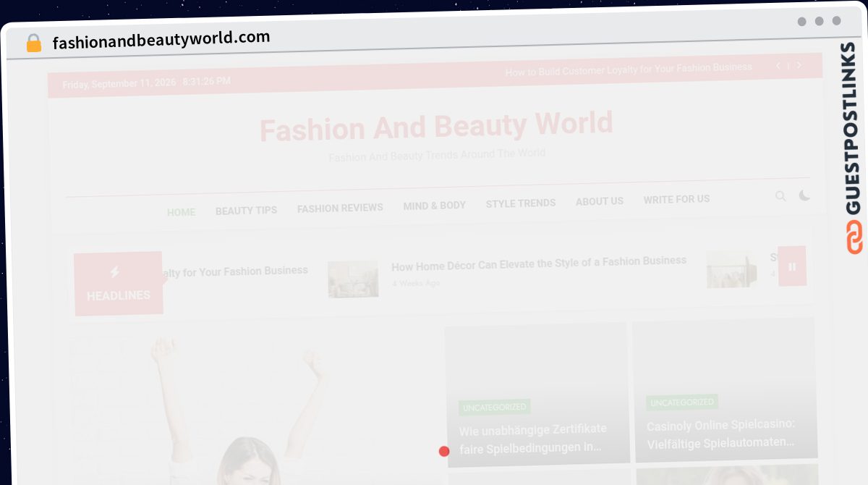Open the Home menu item
Viewport: 868px width, 485px height.
[181, 212]
